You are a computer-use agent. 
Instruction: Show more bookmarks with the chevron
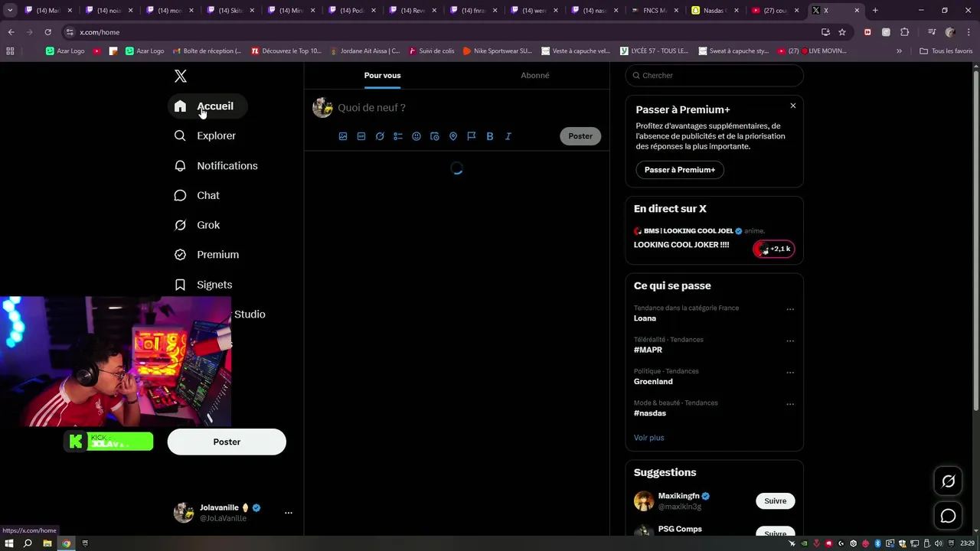point(899,51)
